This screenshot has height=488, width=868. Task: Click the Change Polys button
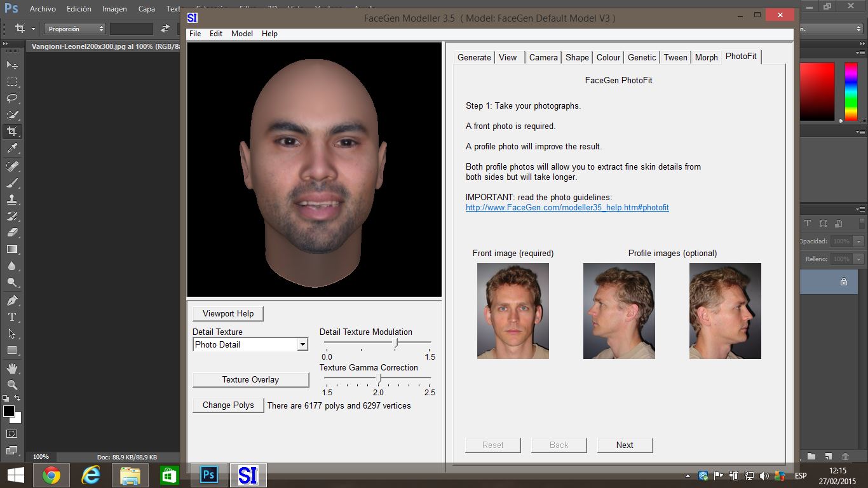pos(228,405)
